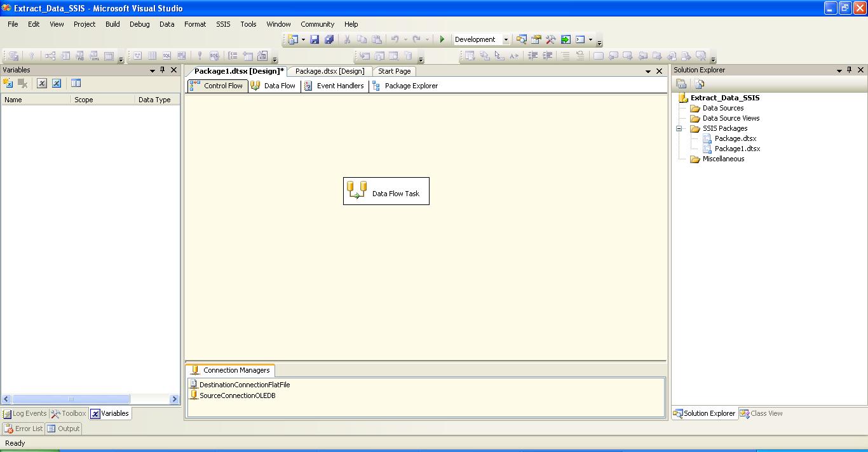Open the Toolbox from the bottom left
Image resolution: width=868 pixels, height=452 pixels.
(68, 413)
